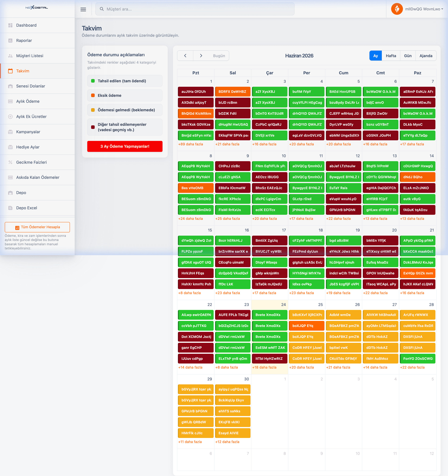The image size is (448, 476).
Task: Open the HYhSNgi MfrKYe event on June 18
Action: pyautogui.click(x=307, y=273)
